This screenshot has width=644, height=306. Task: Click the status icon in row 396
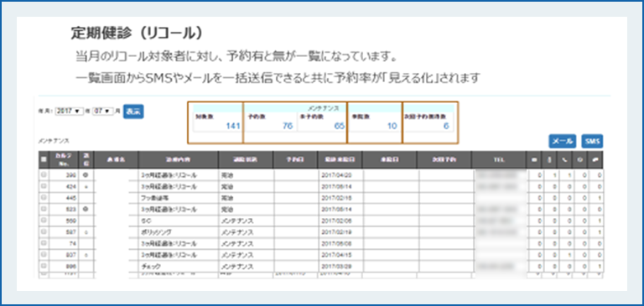86,174
